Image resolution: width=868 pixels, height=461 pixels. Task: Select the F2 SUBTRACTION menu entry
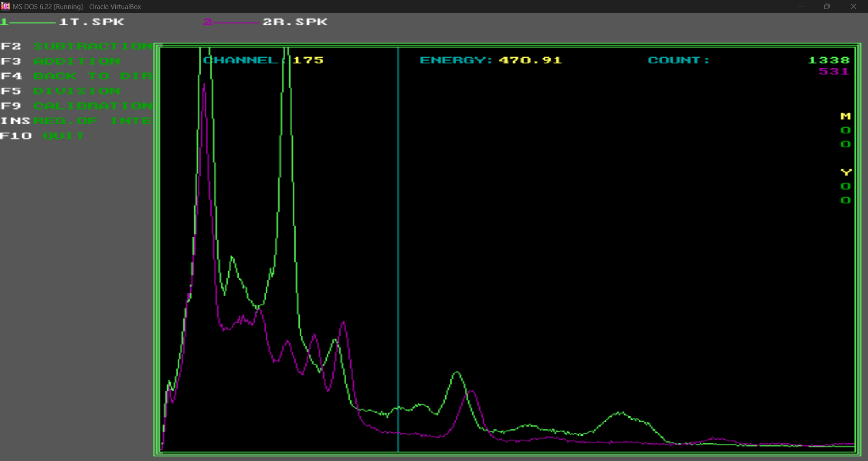point(77,46)
